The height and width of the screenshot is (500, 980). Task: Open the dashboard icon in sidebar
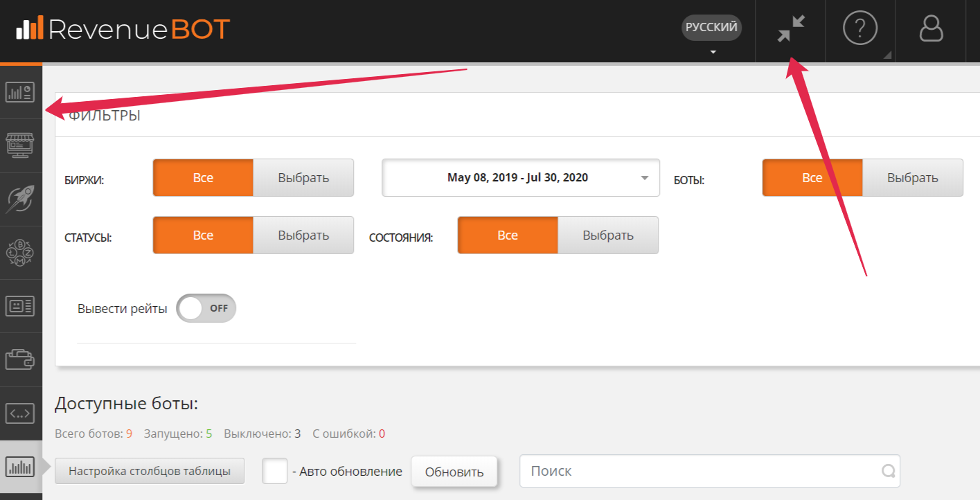point(20,91)
